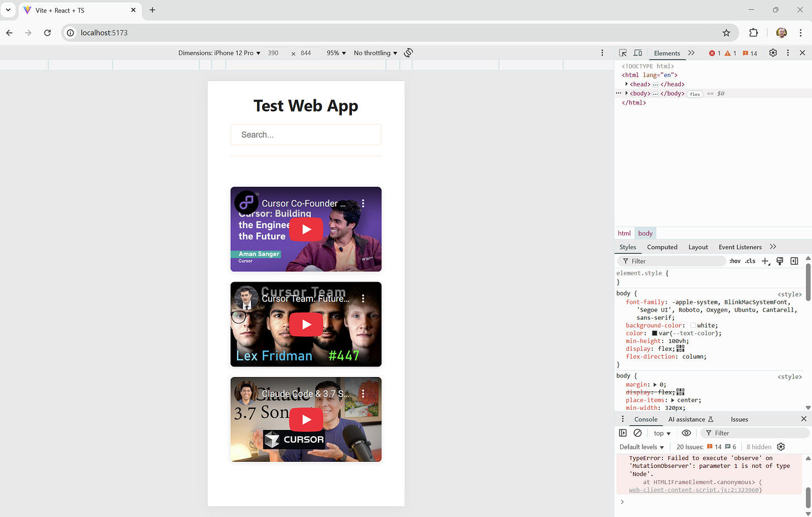This screenshot has width=812, height=517.
Task: Switch to the Console drawer tab
Action: click(x=646, y=419)
